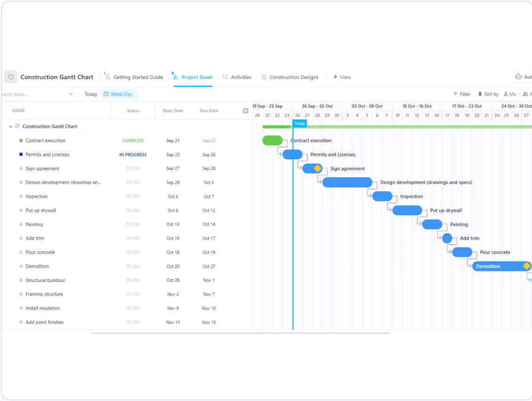Click the IN PROGRESS status label
Image resolution: width=532 pixels, height=401 pixels.
click(x=133, y=154)
